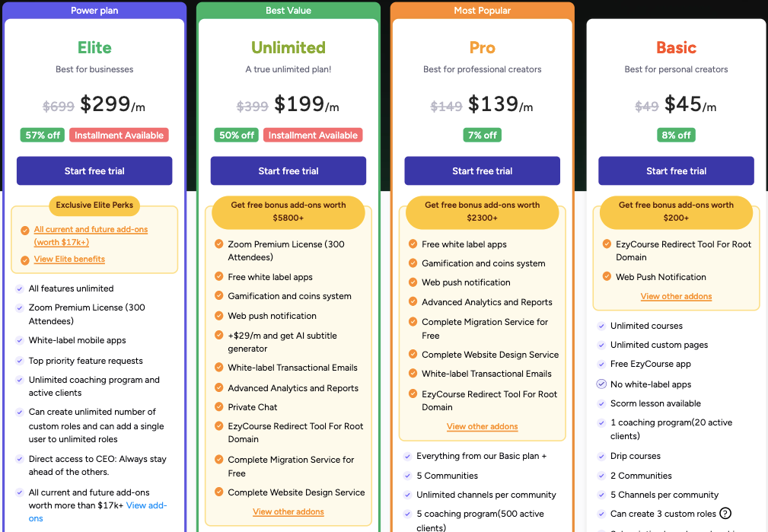Start free trial for Pro plan

point(483,171)
